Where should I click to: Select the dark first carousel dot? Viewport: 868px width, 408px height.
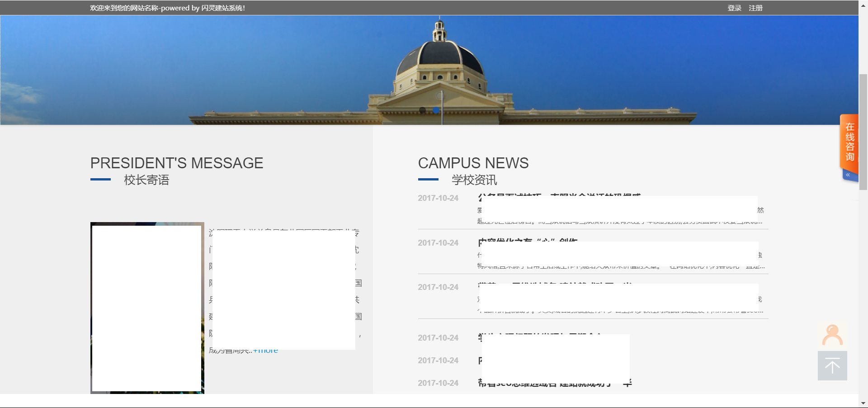pyautogui.click(x=423, y=110)
